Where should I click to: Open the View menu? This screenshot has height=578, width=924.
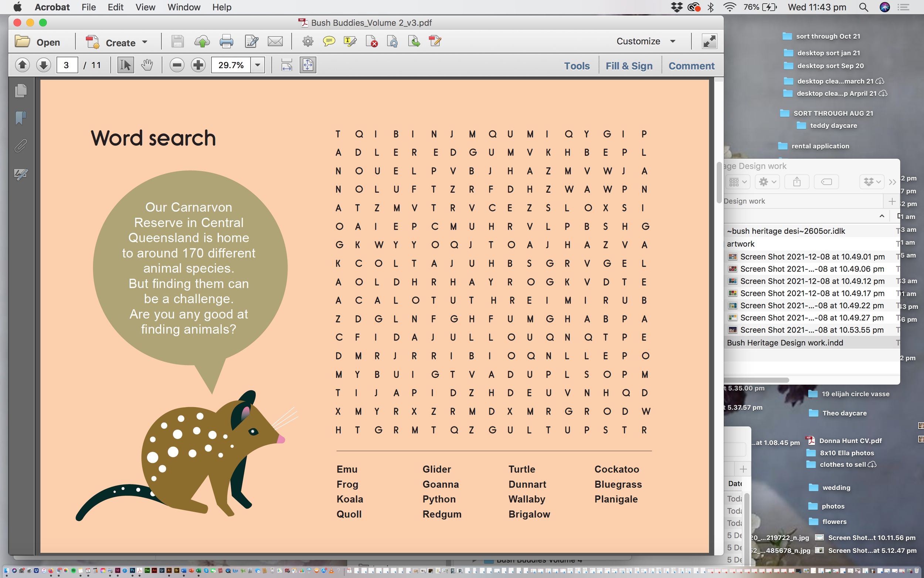(x=145, y=7)
